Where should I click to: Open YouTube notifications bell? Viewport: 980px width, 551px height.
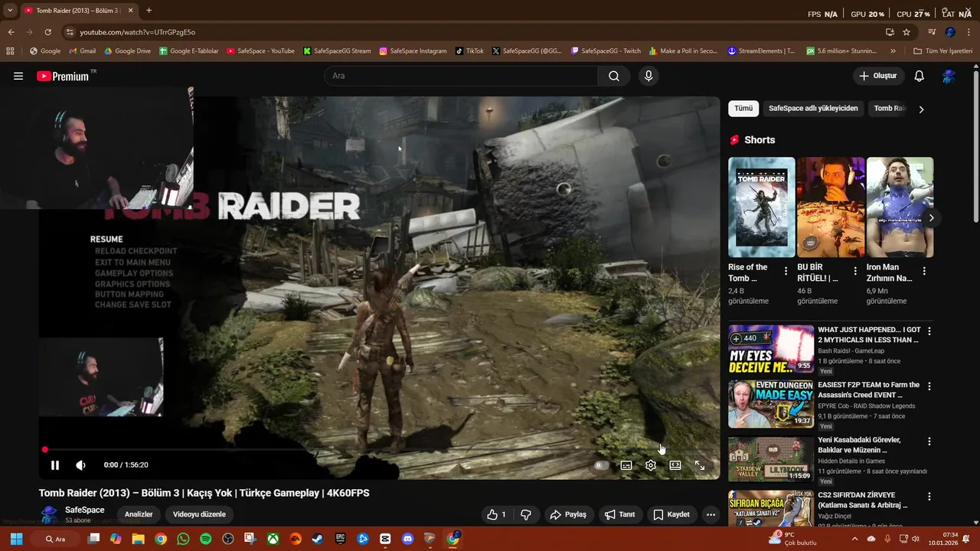(x=920, y=76)
